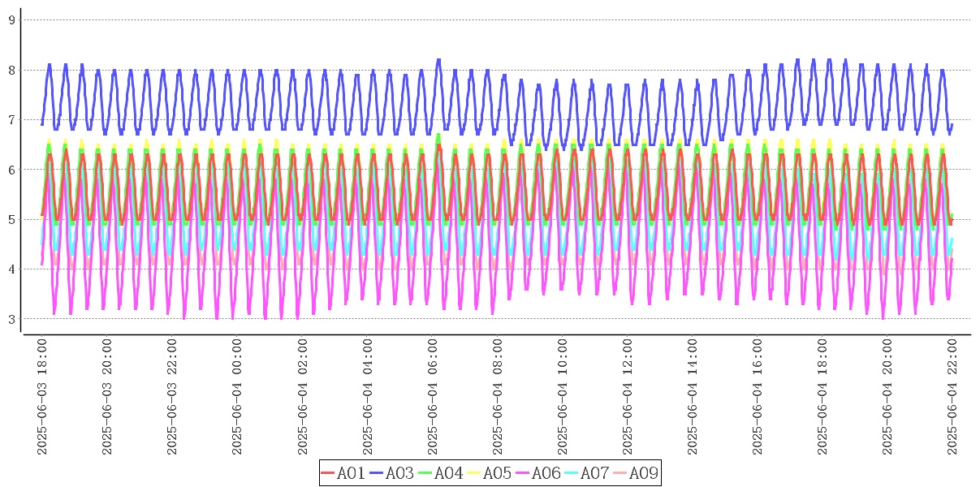
Task: Click the 2025-06-04 06:00 x-axis tick label
Action: tap(432, 397)
